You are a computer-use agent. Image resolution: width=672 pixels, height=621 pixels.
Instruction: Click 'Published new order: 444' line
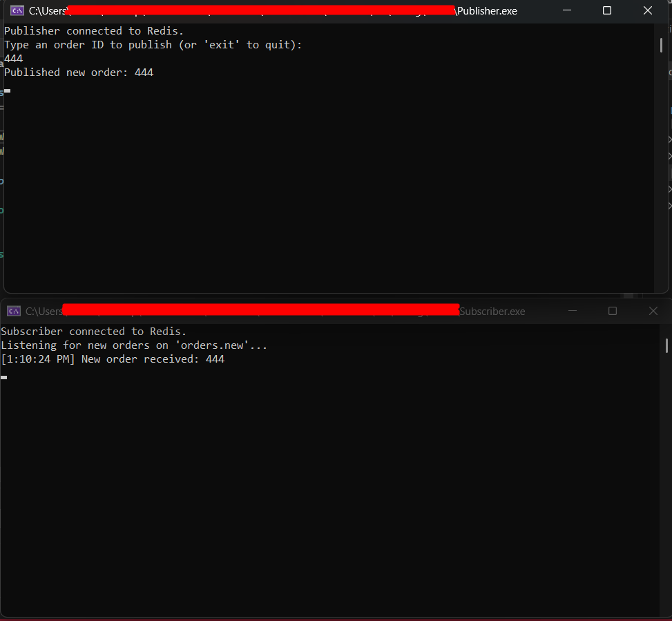click(79, 73)
